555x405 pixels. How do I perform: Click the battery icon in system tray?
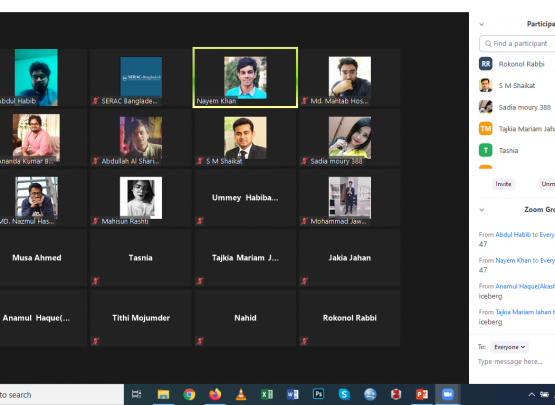pyautogui.click(x=544, y=394)
